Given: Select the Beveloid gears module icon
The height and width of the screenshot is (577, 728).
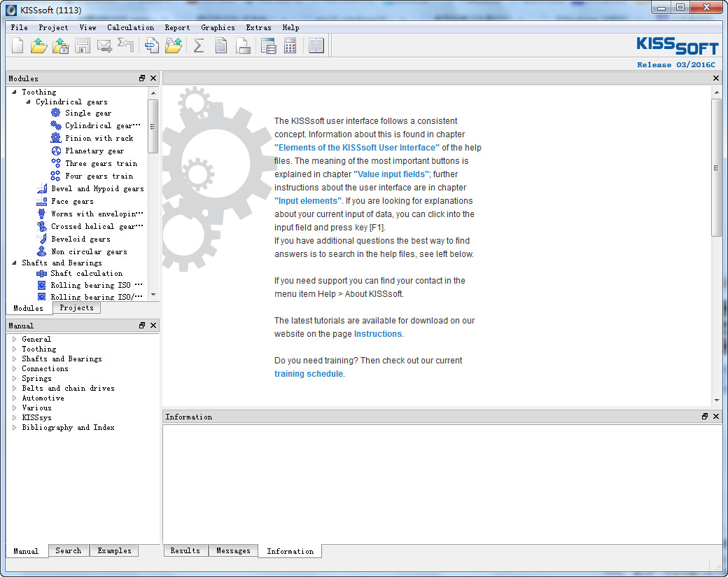Looking at the screenshot, I should click(x=42, y=239).
